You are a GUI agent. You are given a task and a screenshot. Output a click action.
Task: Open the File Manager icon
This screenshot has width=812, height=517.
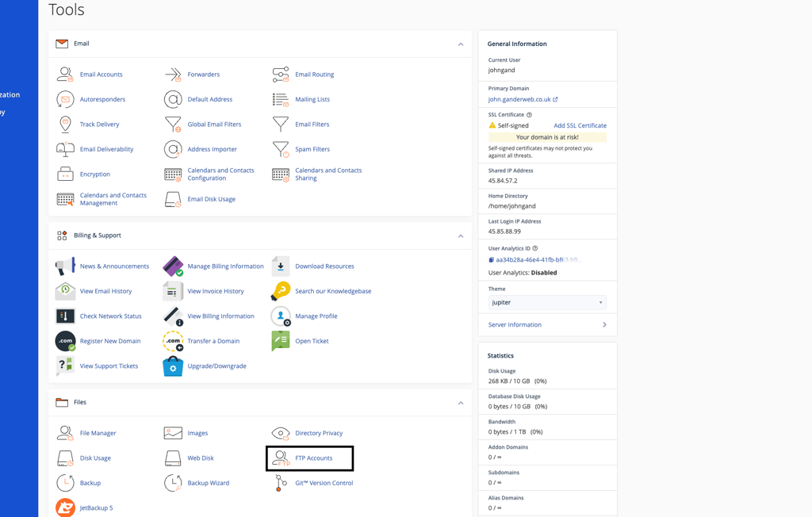point(65,433)
